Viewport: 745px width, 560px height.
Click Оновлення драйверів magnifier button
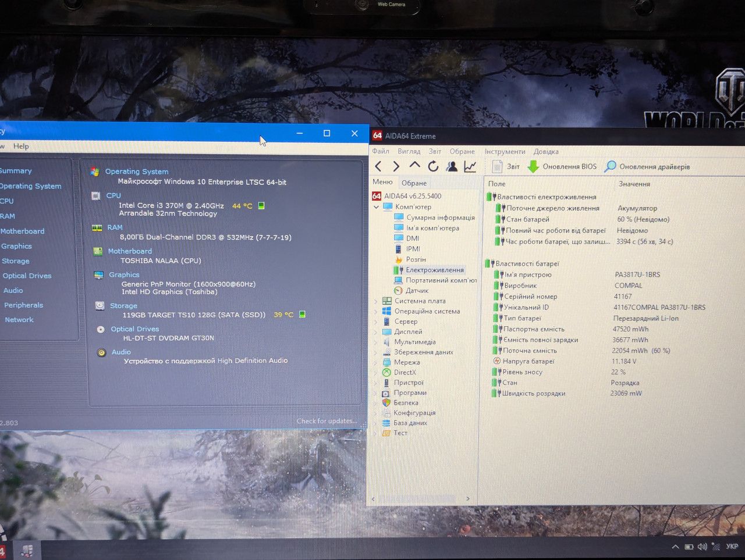tap(647, 167)
